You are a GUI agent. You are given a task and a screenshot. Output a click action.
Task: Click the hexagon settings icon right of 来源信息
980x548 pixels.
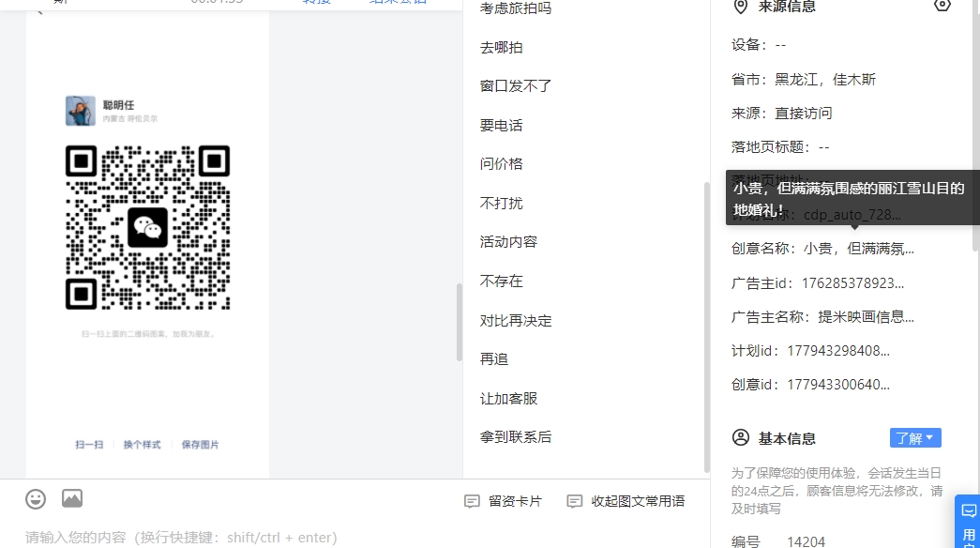(x=942, y=6)
